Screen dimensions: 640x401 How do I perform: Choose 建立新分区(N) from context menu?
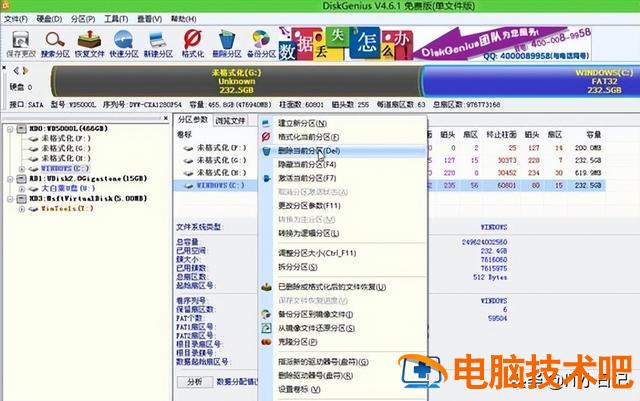point(343,123)
